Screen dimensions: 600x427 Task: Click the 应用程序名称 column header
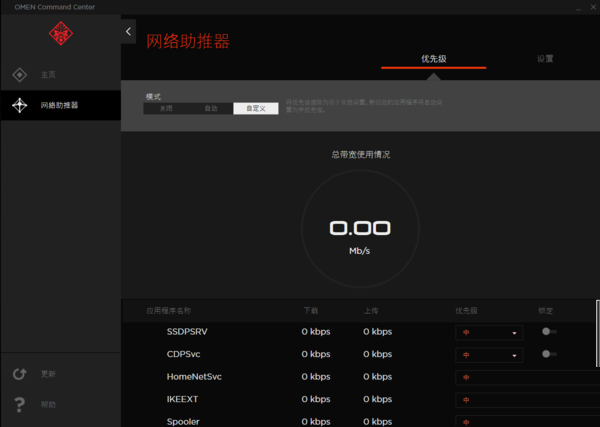(x=168, y=311)
